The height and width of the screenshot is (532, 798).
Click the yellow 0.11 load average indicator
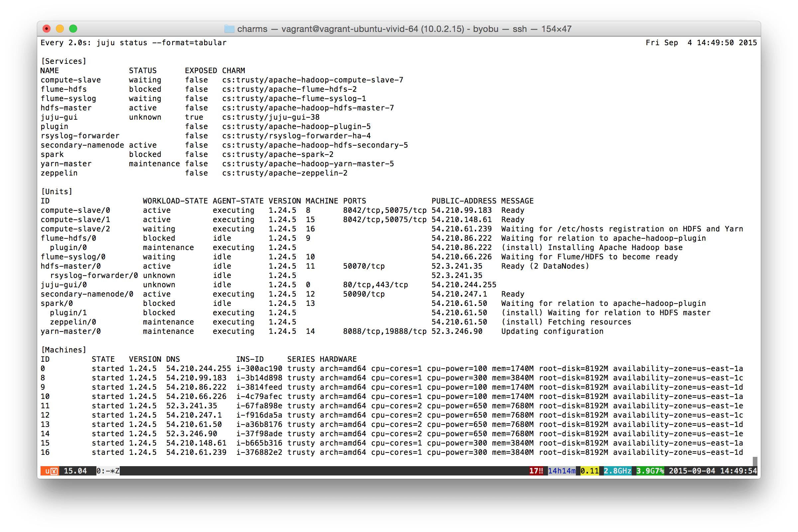589,471
